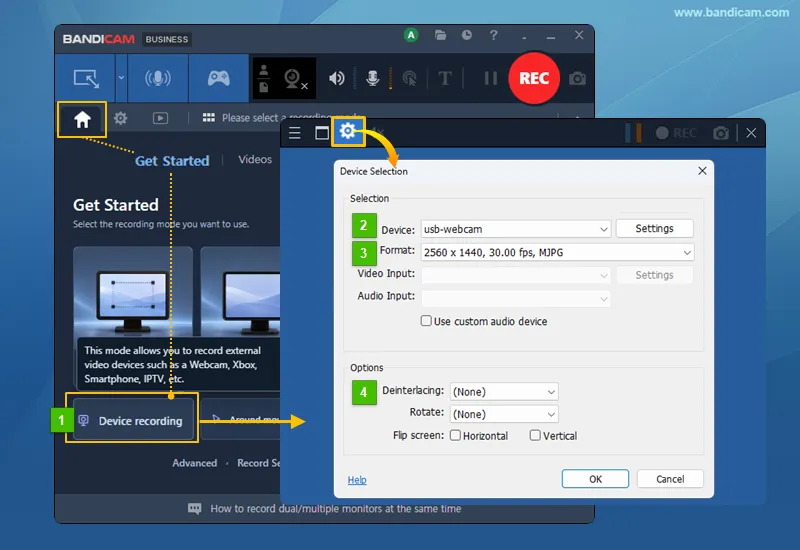Click the window fit icon in device window
Viewport: 800px width, 550px height.
pos(321,134)
